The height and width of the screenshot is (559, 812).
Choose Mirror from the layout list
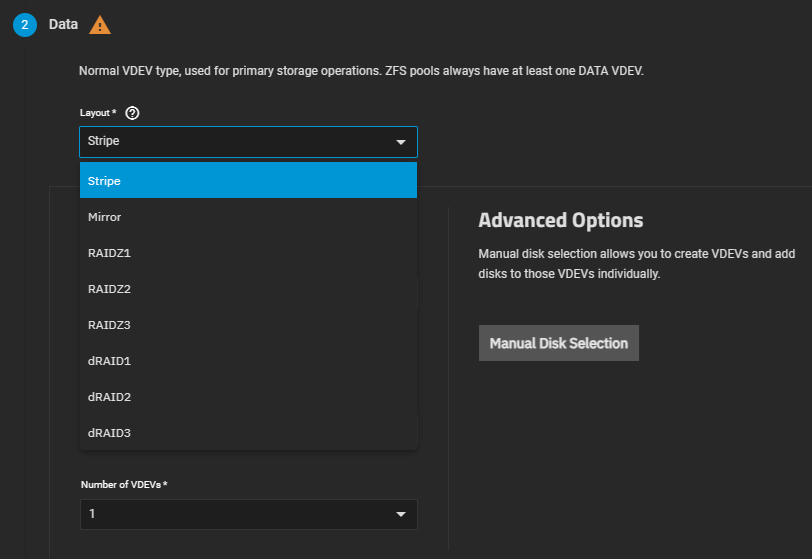click(248, 217)
